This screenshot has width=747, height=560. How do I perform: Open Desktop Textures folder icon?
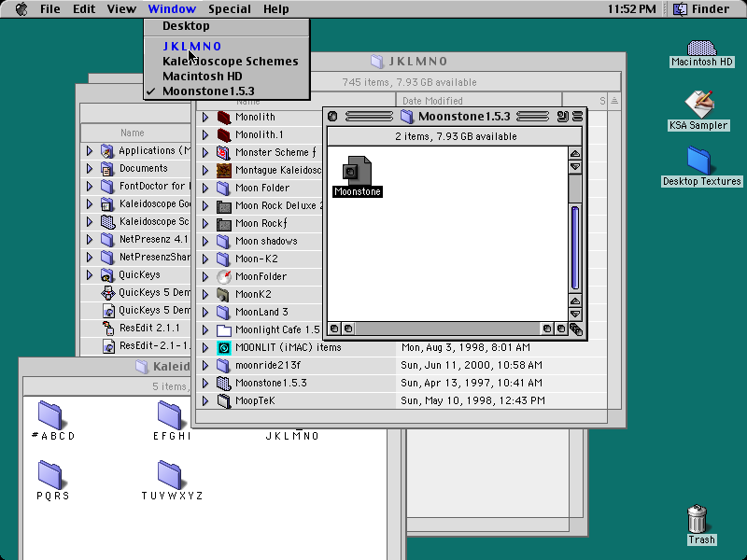coord(698,160)
